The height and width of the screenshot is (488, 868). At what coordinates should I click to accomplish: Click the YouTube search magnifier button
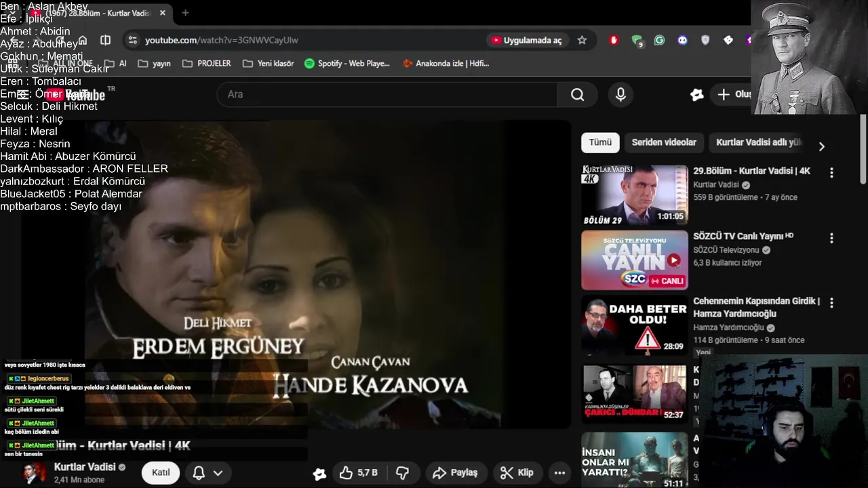[577, 95]
